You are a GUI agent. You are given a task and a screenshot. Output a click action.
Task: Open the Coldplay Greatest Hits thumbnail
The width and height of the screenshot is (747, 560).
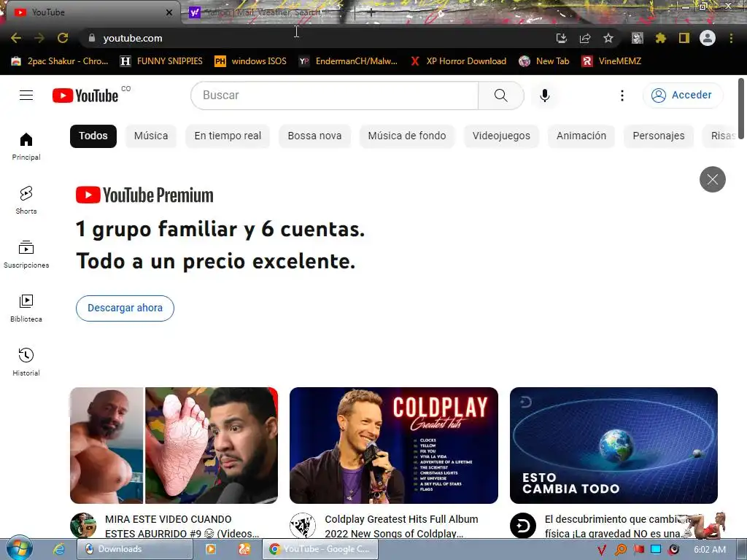393,446
